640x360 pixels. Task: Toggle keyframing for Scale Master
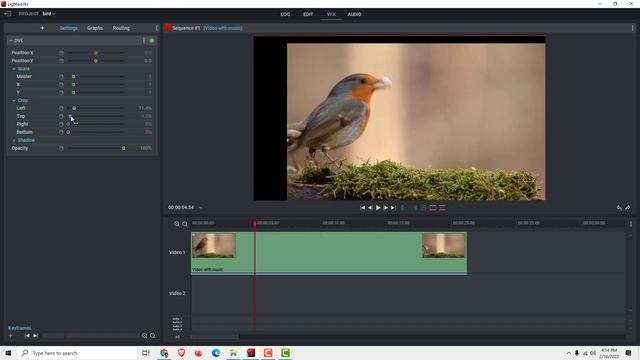click(x=61, y=76)
